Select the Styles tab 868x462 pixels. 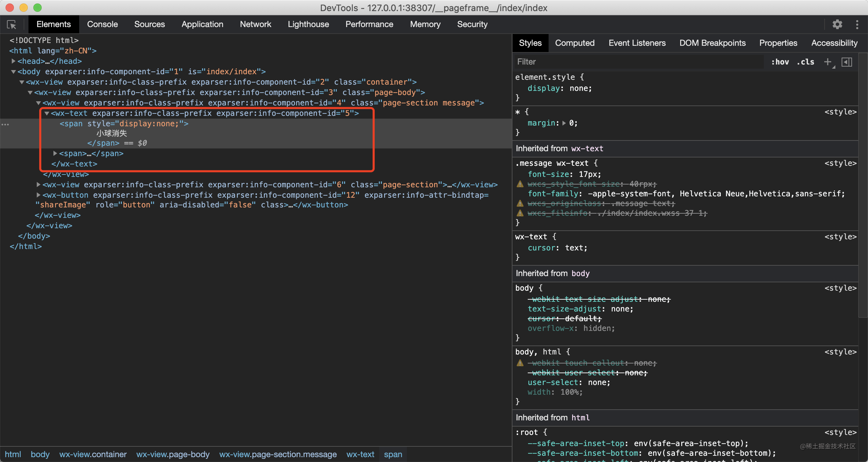530,43
